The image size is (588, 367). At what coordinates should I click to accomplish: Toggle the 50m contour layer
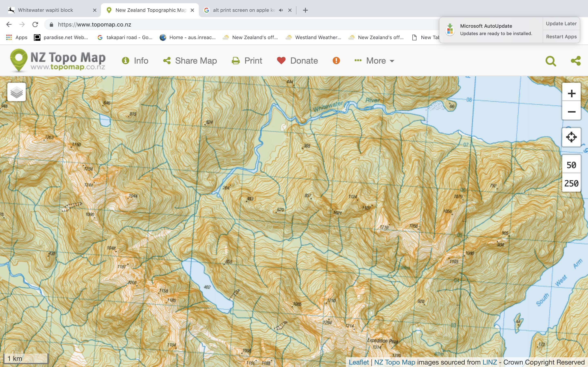click(x=571, y=165)
